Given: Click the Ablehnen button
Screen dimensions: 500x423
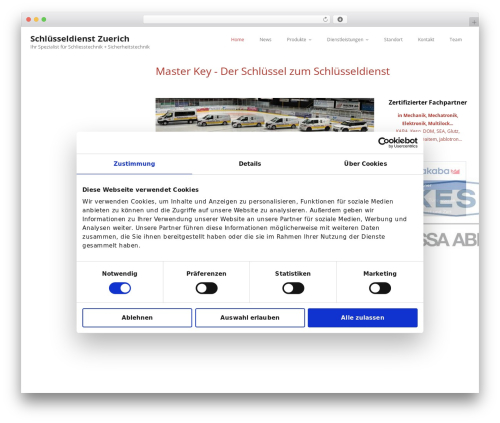Looking at the screenshot, I should (x=137, y=318).
